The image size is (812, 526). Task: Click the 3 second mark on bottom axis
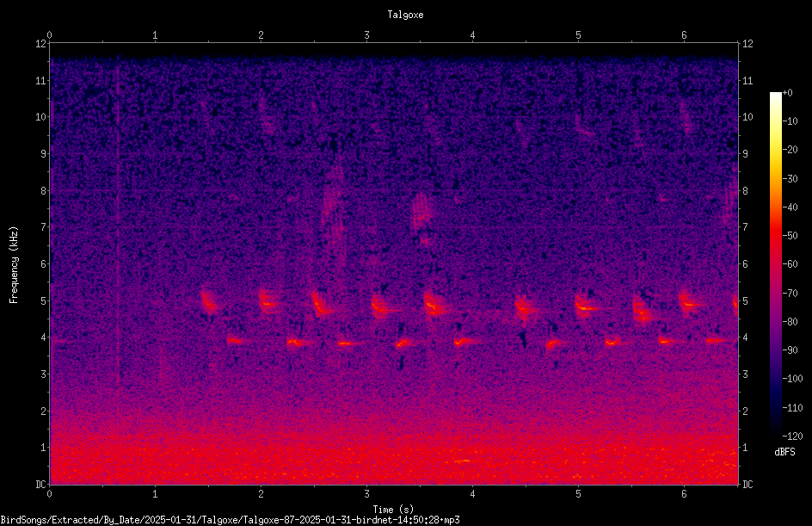tap(366, 494)
